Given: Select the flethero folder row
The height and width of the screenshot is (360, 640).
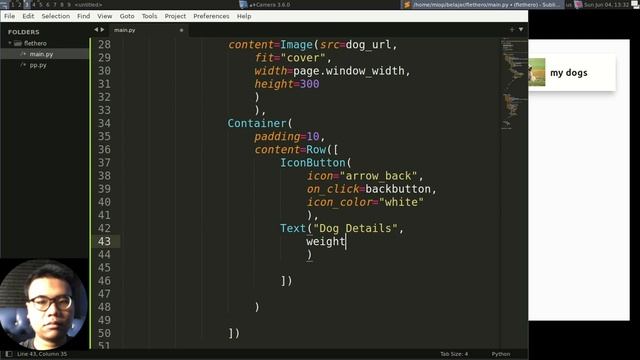Looking at the screenshot, I should point(44,43).
